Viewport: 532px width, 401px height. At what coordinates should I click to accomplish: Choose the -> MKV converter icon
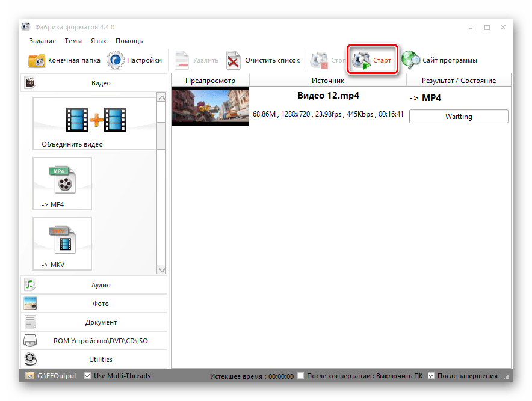point(63,240)
